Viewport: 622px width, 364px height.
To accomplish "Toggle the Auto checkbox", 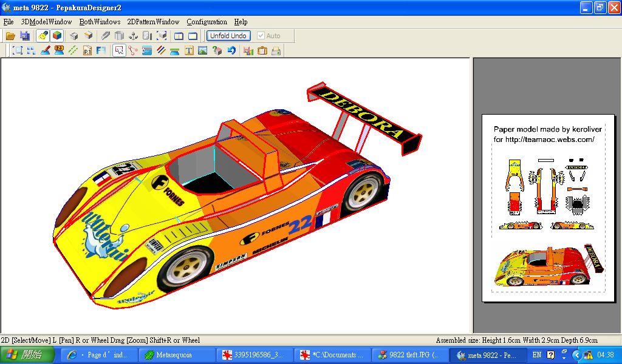I will (261, 36).
